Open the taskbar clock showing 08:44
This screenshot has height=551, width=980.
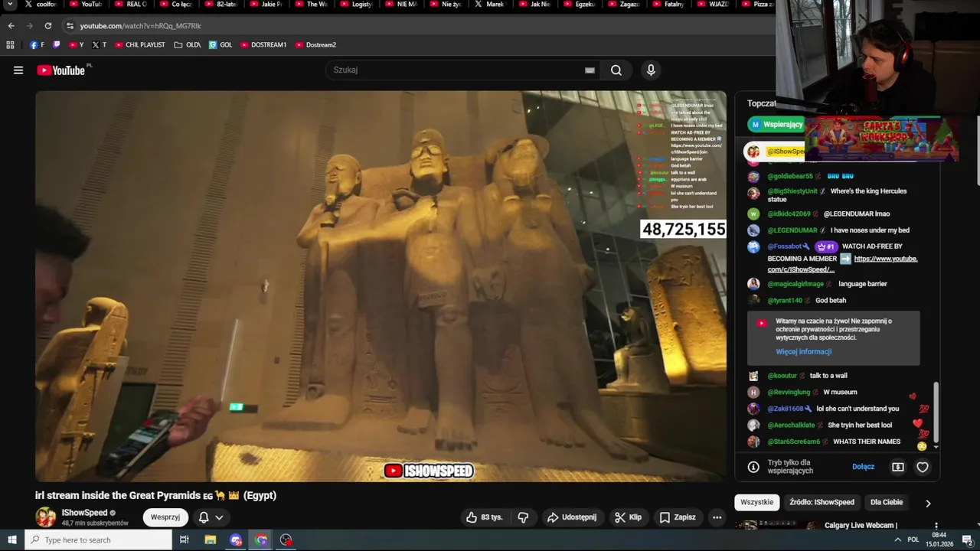pyautogui.click(x=939, y=540)
